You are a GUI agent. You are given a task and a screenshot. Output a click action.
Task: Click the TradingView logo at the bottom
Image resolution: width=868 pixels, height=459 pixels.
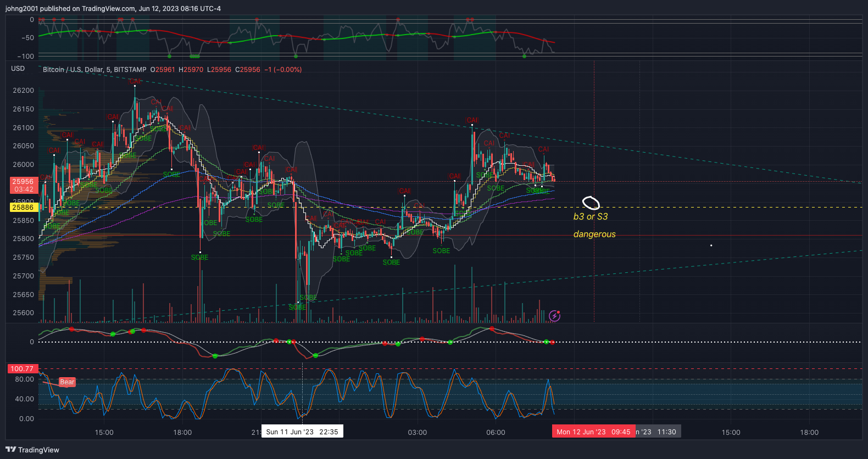click(32, 450)
